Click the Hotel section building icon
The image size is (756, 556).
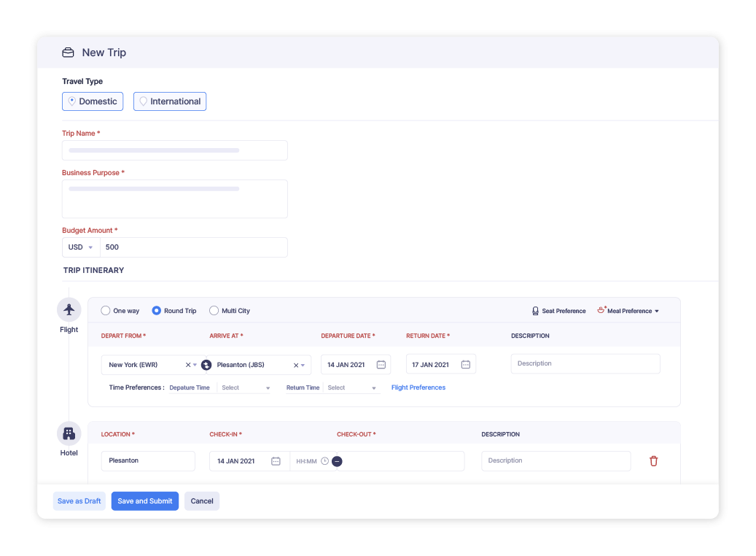69,433
